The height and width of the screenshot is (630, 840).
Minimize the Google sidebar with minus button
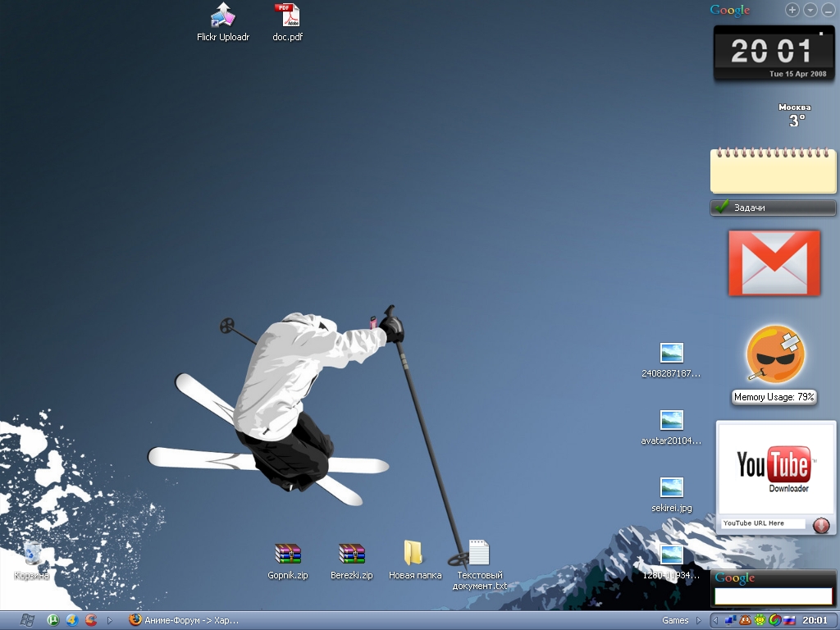pyautogui.click(x=828, y=10)
